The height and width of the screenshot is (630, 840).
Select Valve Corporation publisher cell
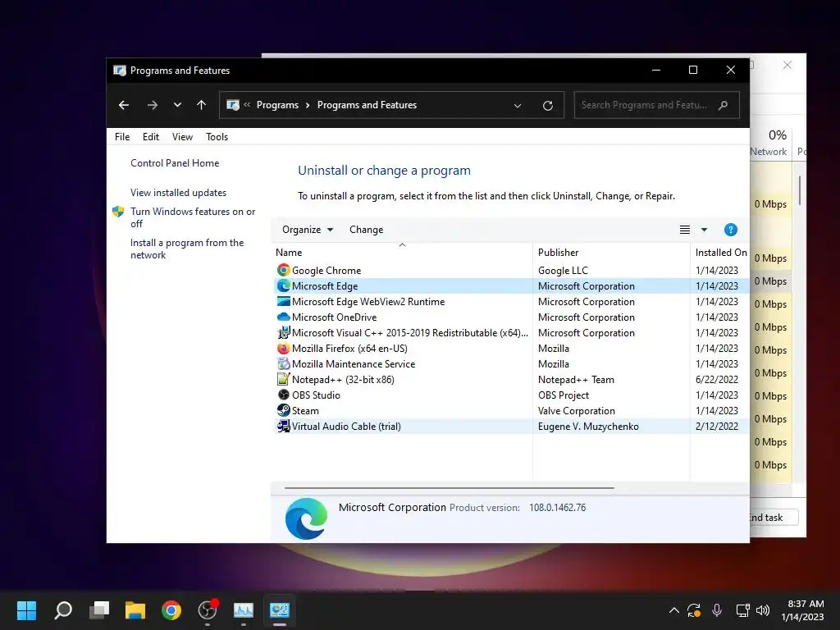click(x=577, y=411)
